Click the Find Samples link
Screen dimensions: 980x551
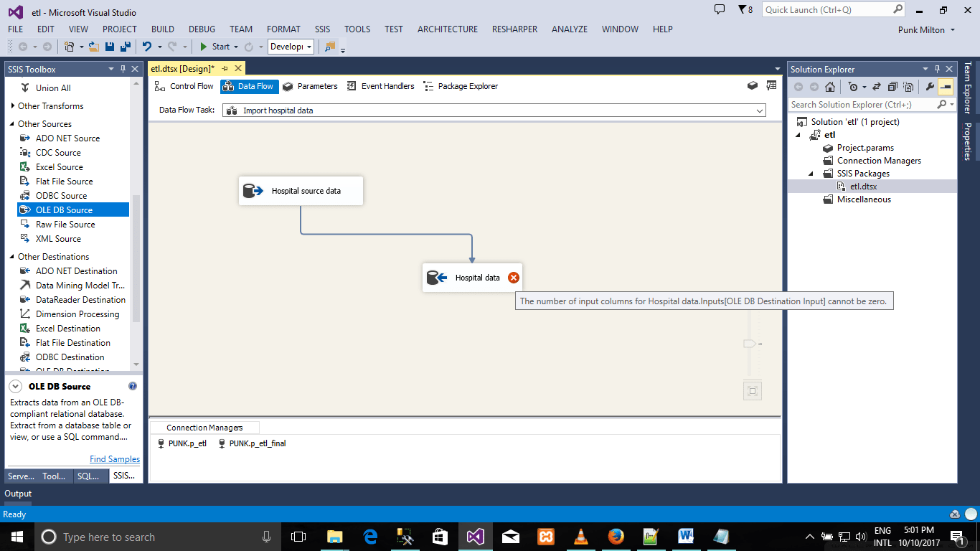pos(115,458)
